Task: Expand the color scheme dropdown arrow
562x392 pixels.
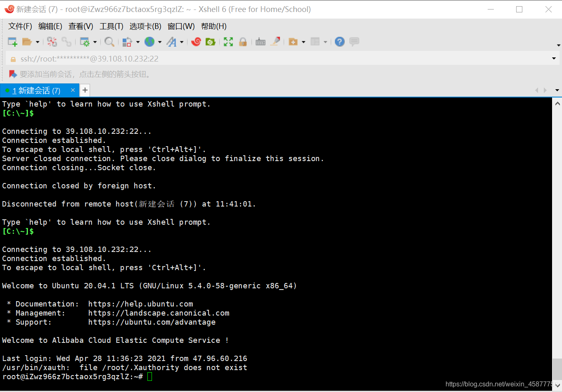Action: [138, 42]
